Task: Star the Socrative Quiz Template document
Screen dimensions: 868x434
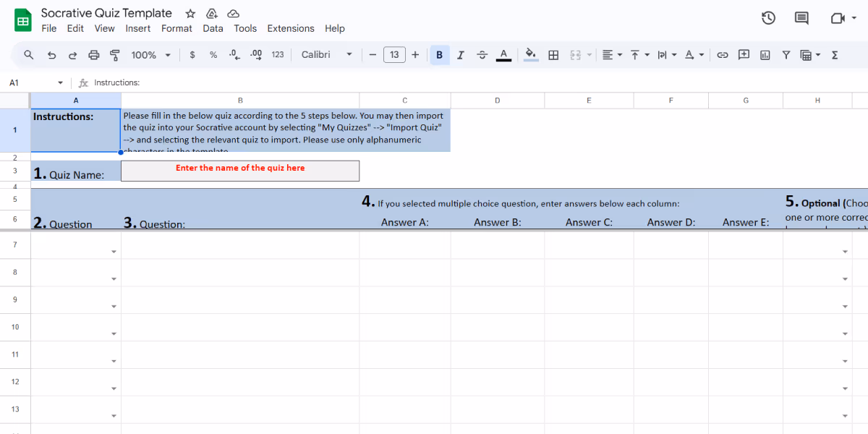Action: click(x=190, y=14)
